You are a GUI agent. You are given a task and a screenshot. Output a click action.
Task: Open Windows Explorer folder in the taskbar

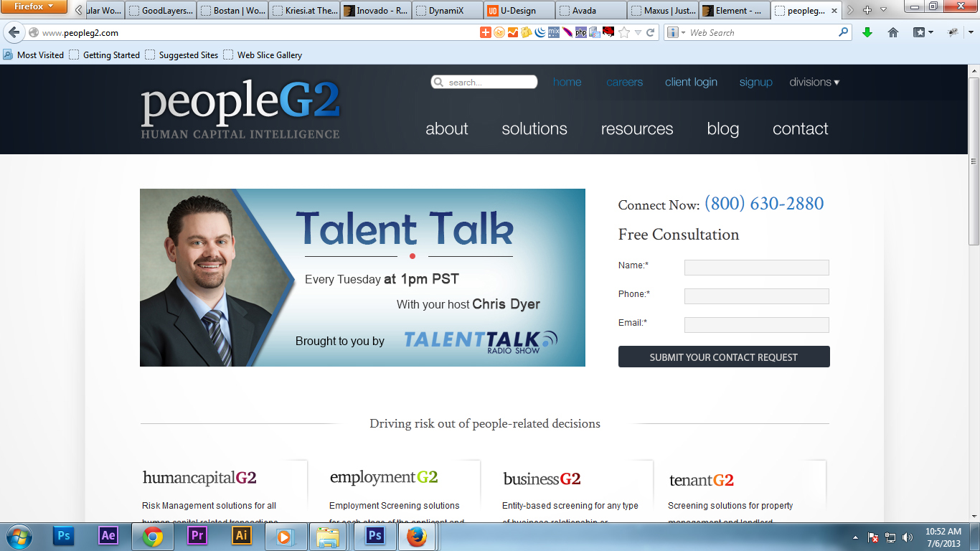(x=328, y=537)
